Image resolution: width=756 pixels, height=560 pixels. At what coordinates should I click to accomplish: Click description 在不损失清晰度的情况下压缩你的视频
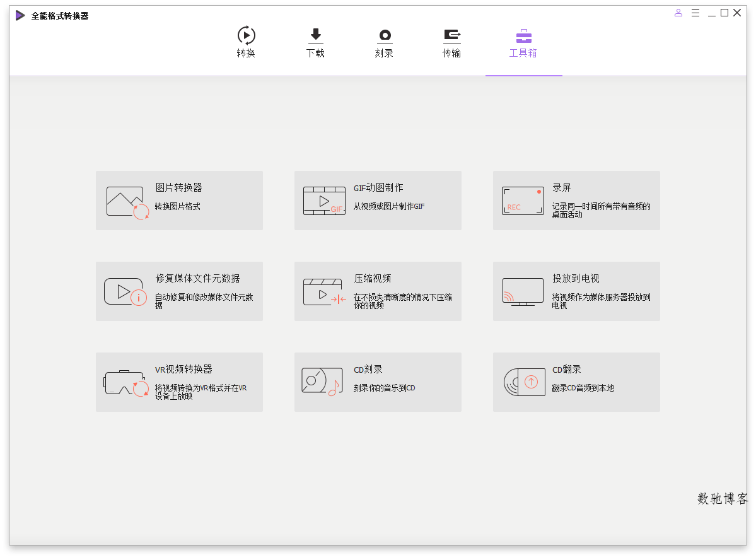click(x=402, y=301)
